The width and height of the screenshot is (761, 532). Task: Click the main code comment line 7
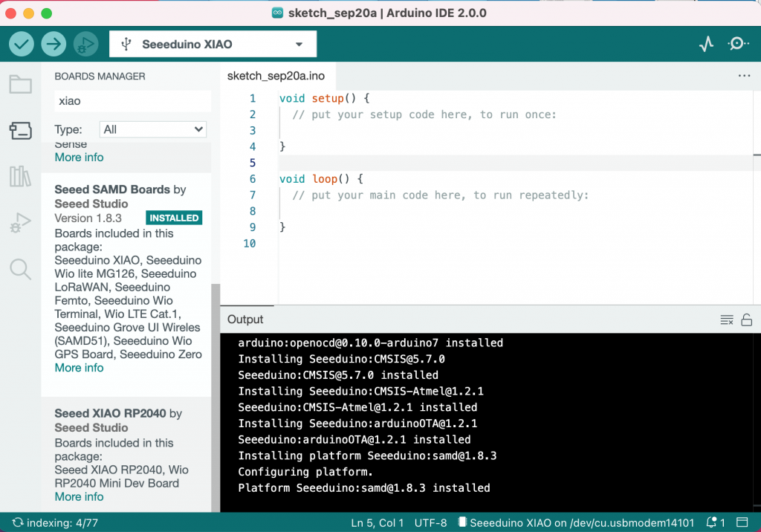coord(440,195)
